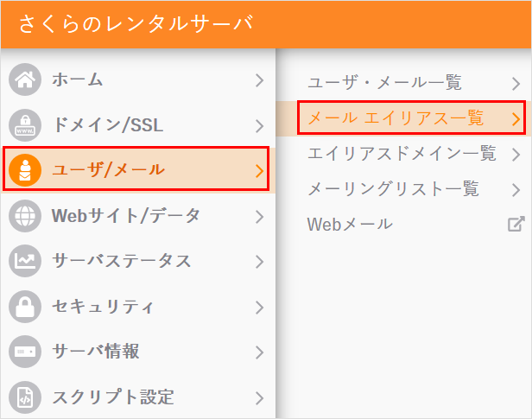Click the external link icon beside Webメール

click(516, 225)
